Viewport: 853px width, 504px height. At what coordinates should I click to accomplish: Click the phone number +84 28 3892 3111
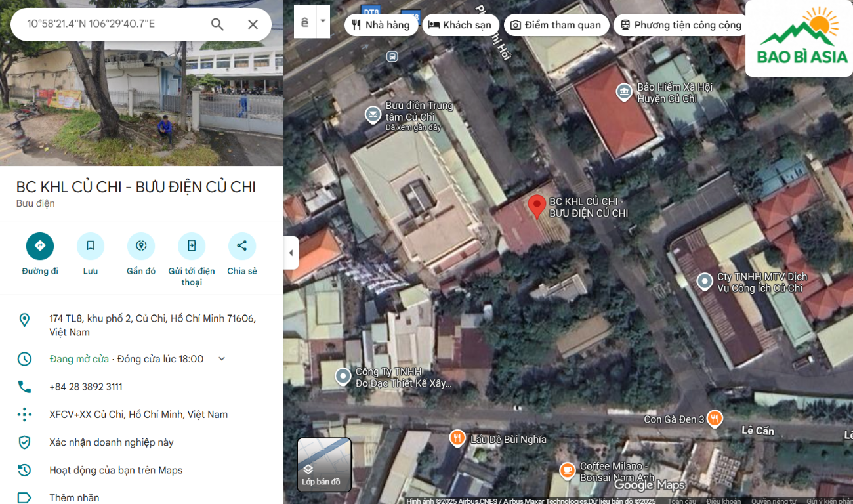(x=86, y=387)
